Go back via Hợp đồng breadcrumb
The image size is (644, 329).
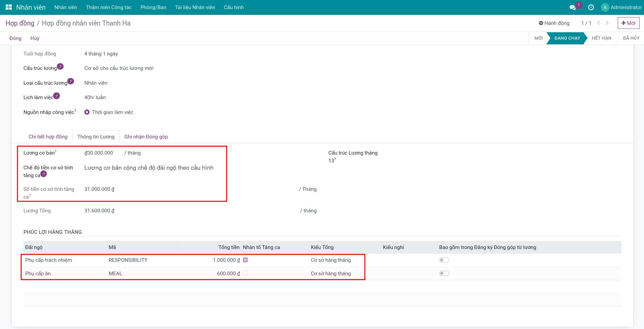point(20,23)
